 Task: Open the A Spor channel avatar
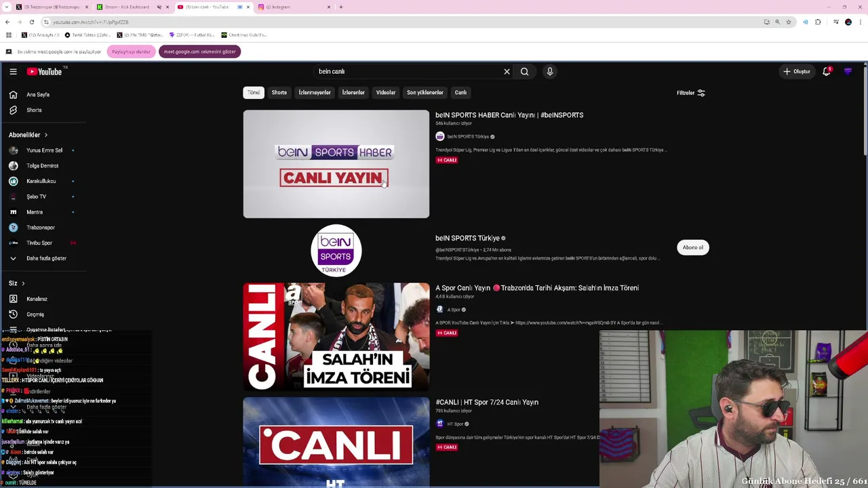click(440, 310)
